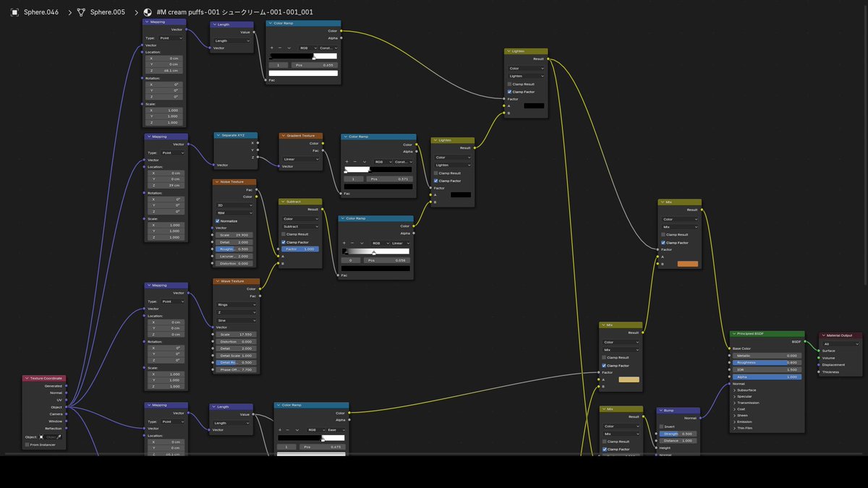The image size is (868, 488).
Task: Collapse the Subtract node header arrow
Action: (282, 202)
